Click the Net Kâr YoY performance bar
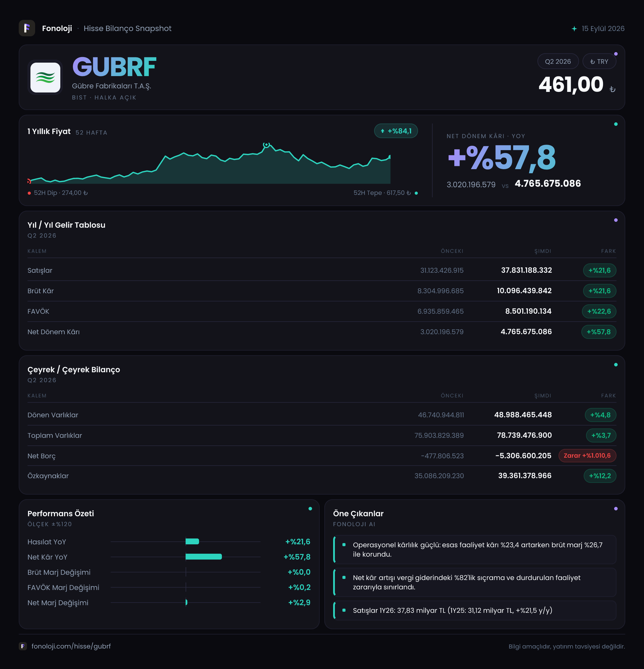This screenshot has width=644, height=669. click(204, 557)
